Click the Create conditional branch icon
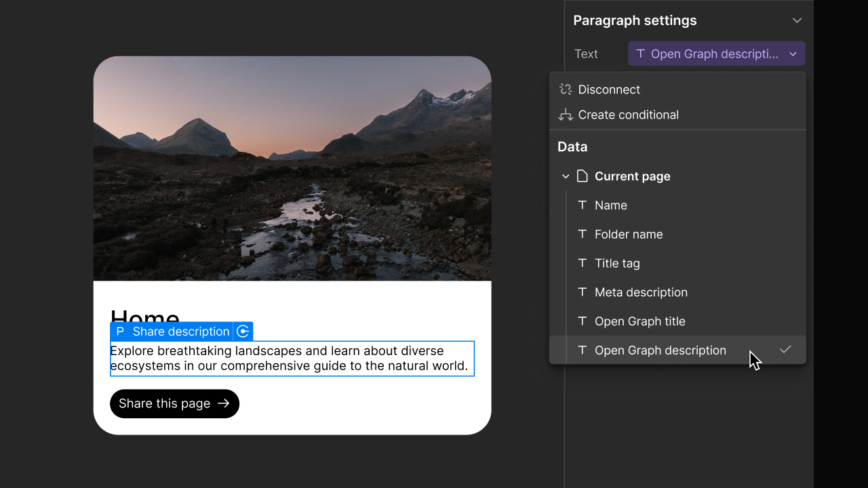The height and width of the screenshot is (488, 868). [x=565, y=115]
